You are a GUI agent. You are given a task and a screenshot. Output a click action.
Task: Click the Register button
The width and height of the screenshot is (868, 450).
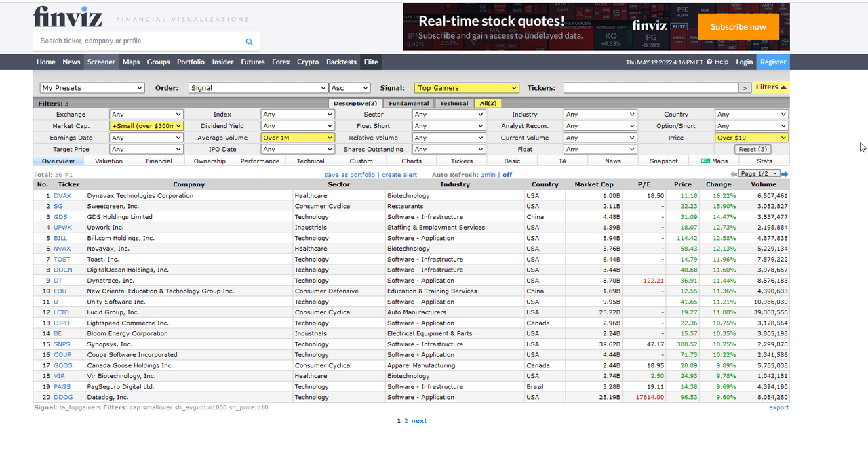point(773,62)
